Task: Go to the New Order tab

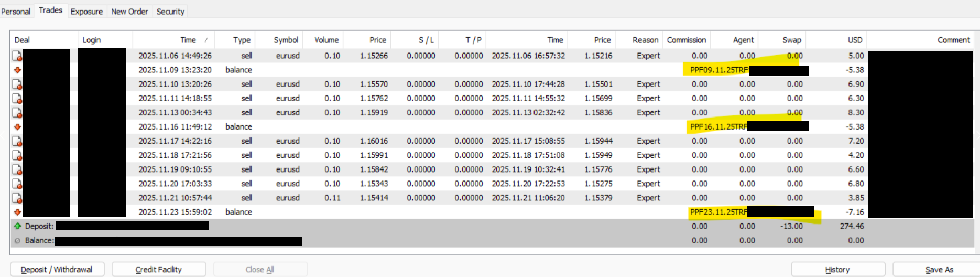Action: 129,12
